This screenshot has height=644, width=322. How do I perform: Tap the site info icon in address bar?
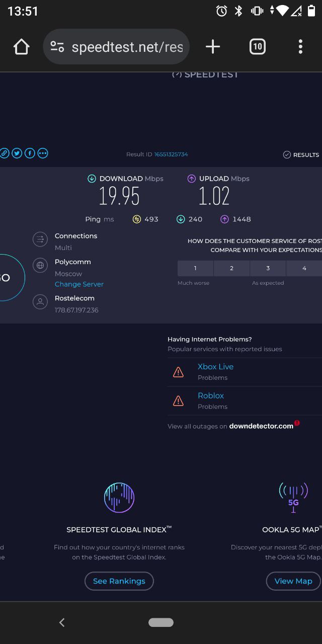57,47
